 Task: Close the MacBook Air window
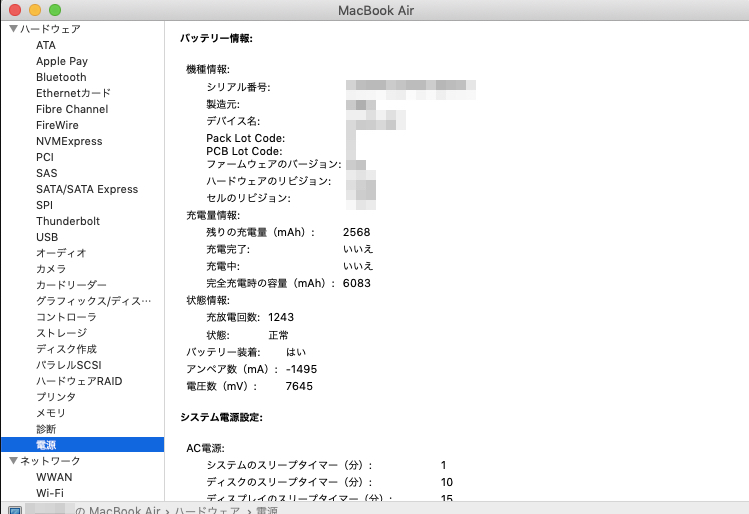coord(15,10)
